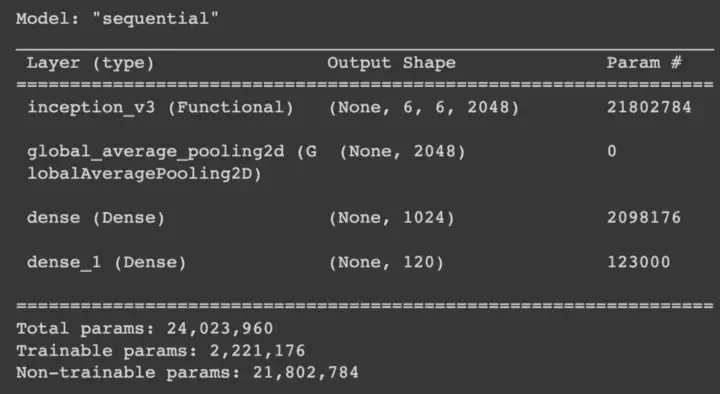The height and width of the screenshot is (394, 720).
Task: Click the Trainable params: 2,221,176 line
Action: pos(161,351)
